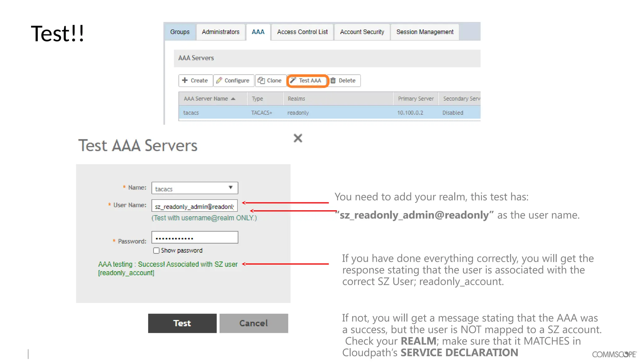
Task: Click the AAA testing success message
Action: pyautogui.click(x=168, y=268)
